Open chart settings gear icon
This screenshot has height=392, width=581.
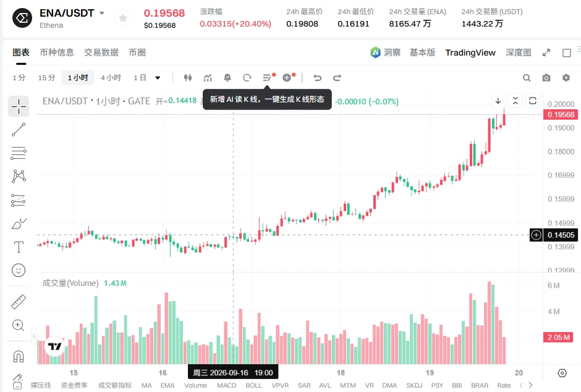pyautogui.click(x=566, y=78)
